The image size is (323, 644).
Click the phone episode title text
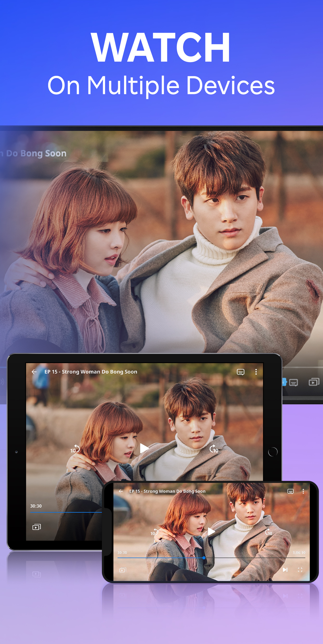[167, 491]
